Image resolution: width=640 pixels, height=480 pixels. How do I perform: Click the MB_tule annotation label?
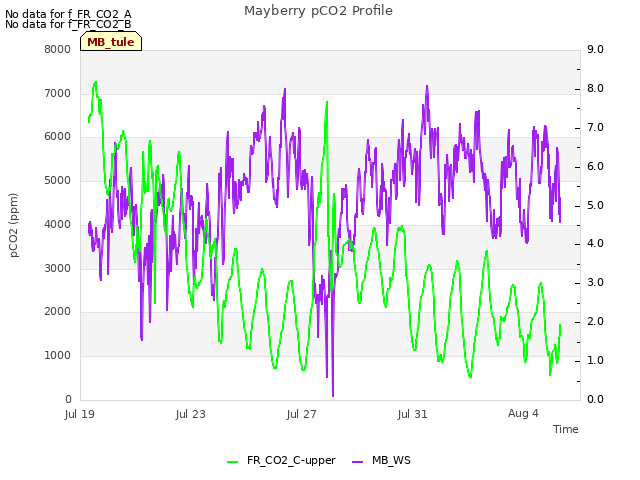pyautogui.click(x=111, y=42)
